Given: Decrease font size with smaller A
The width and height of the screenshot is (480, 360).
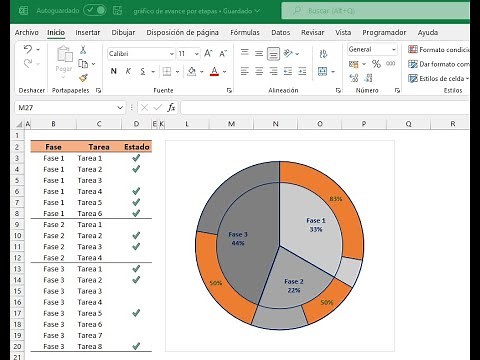Looking at the screenshot, I should coord(223,53).
